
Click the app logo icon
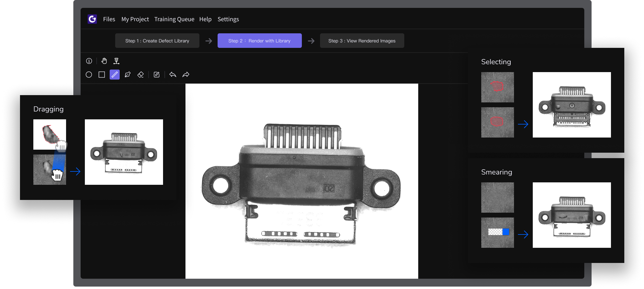point(92,19)
